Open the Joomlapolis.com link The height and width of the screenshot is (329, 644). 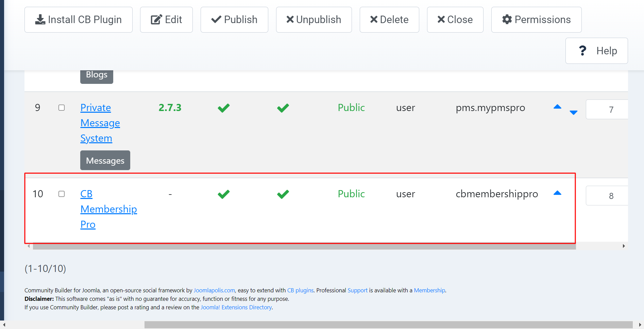(214, 290)
